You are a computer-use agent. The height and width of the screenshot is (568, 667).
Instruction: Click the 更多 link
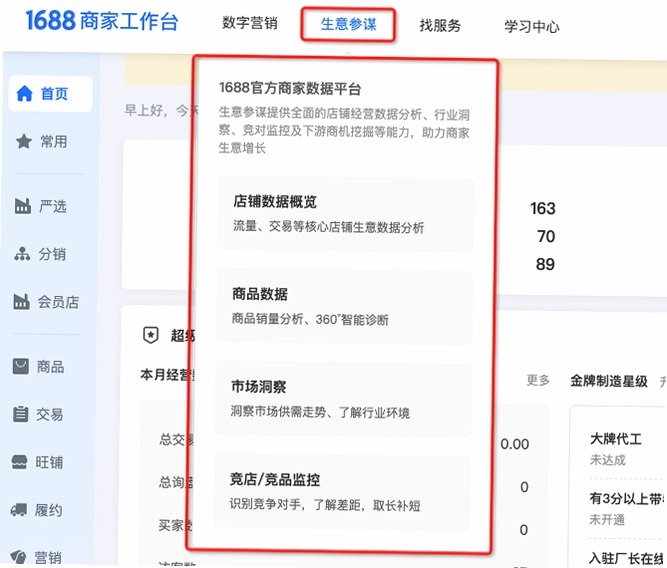(x=538, y=380)
